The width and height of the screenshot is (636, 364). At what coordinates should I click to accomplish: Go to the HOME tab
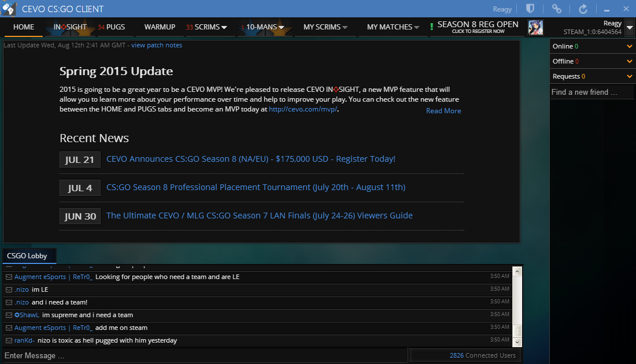pyautogui.click(x=24, y=27)
